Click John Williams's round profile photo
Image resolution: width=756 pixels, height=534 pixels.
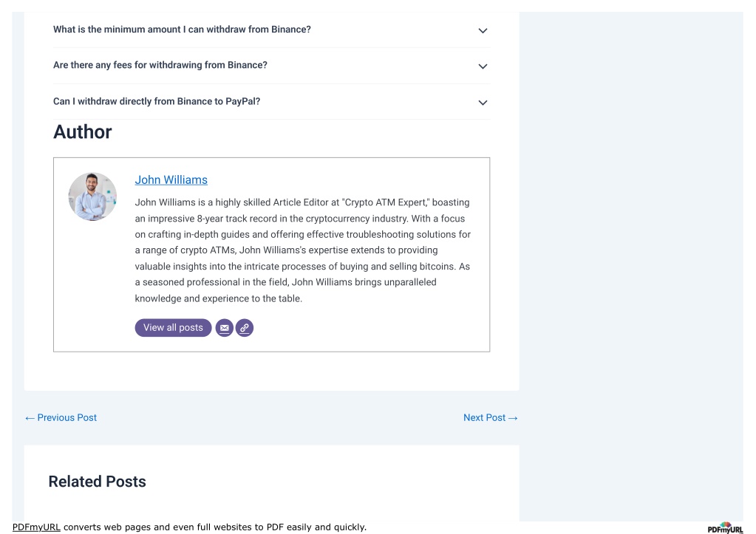92,196
